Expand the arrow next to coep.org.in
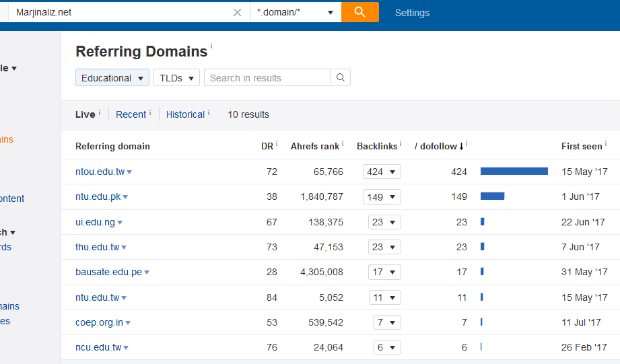The image size is (620, 364). [x=128, y=323]
